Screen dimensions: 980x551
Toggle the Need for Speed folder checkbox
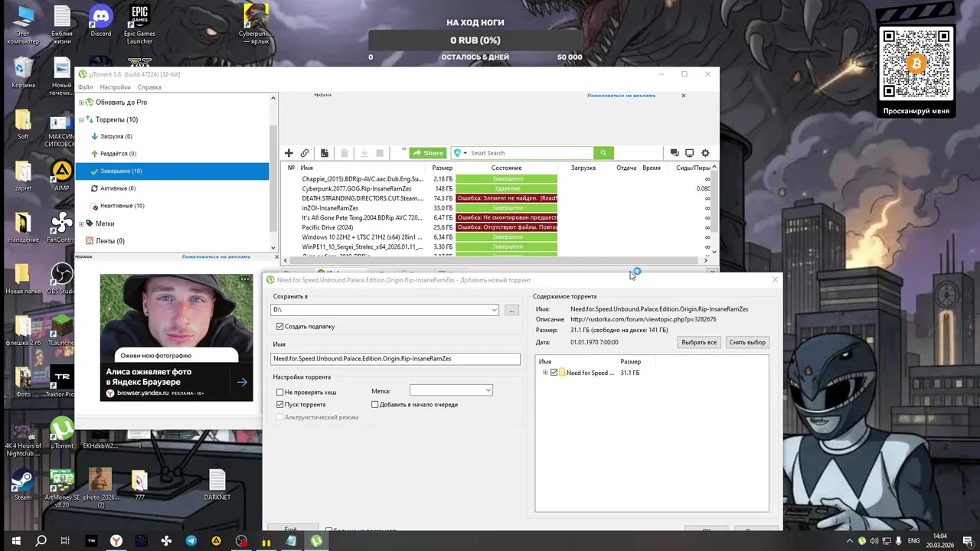pos(554,373)
